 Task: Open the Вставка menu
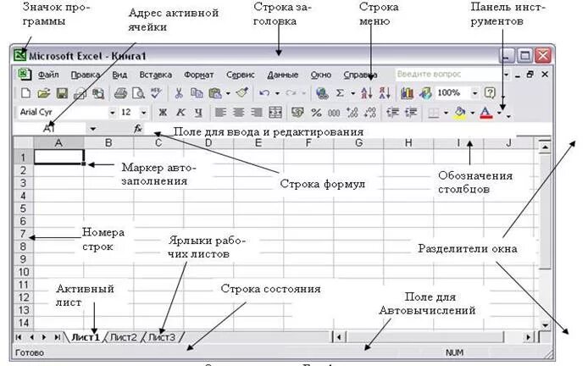[x=156, y=75]
